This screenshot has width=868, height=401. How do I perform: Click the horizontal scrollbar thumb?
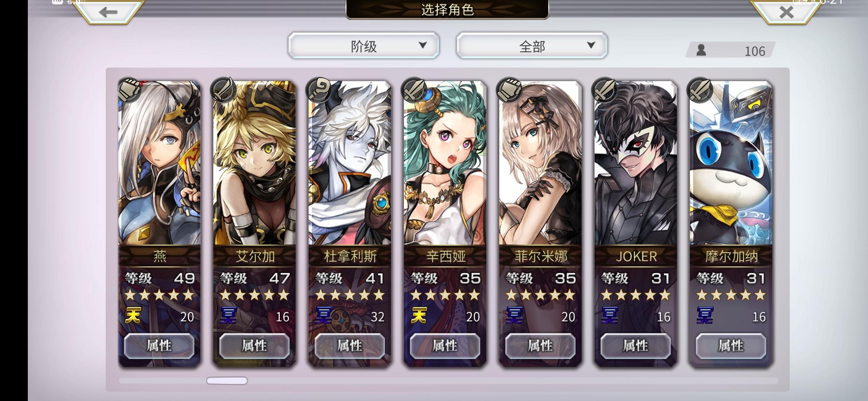tap(227, 381)
